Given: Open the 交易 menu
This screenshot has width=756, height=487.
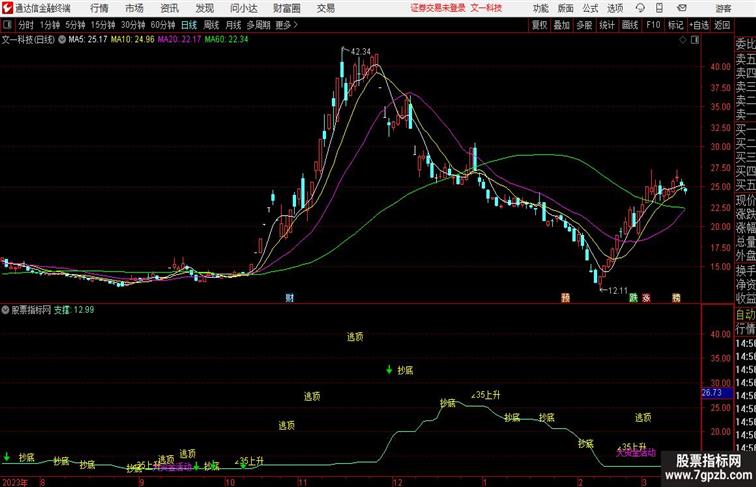Looking at the screenshot, I should 325,8.
